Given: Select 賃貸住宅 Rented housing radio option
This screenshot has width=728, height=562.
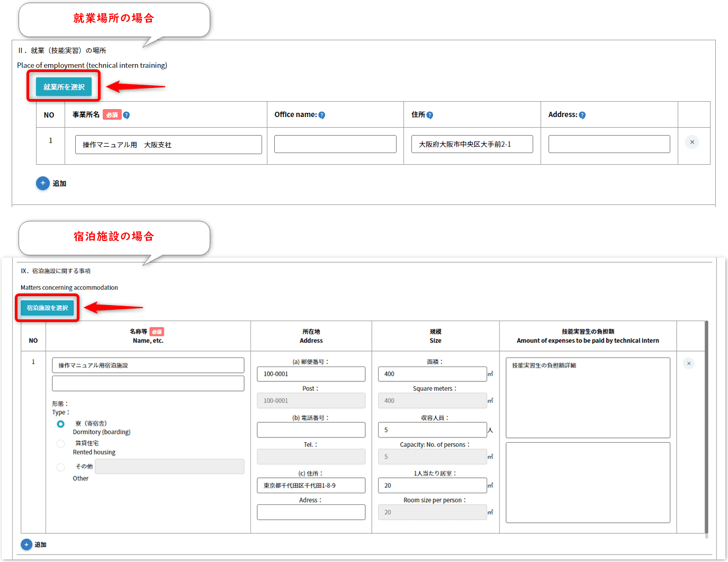Looking at the screenshot, I should tap(61, 443).
